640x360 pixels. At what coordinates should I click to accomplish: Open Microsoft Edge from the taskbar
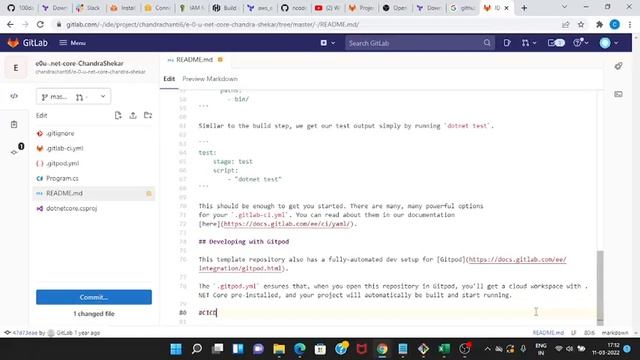pos(300,349)
